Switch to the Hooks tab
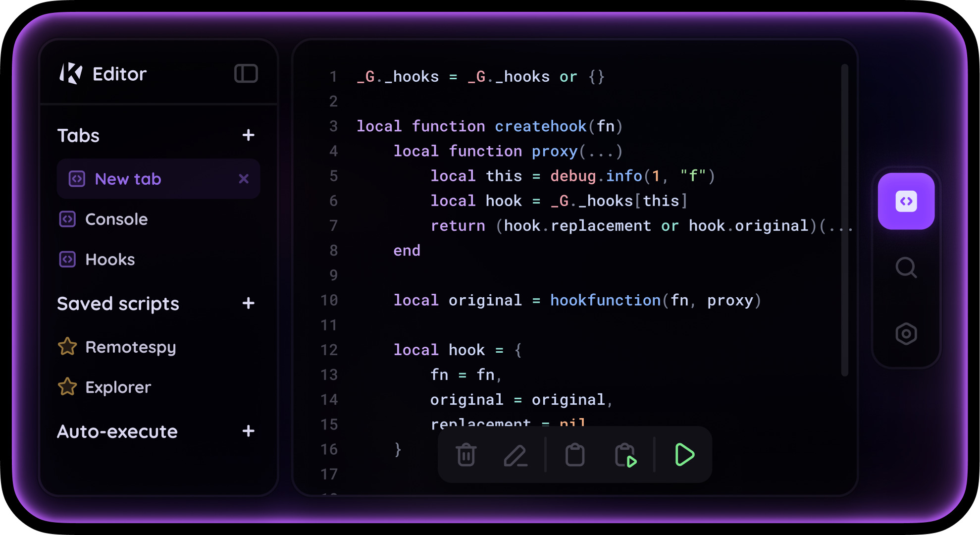Screen dimensions: 980x535 (109, 260)
